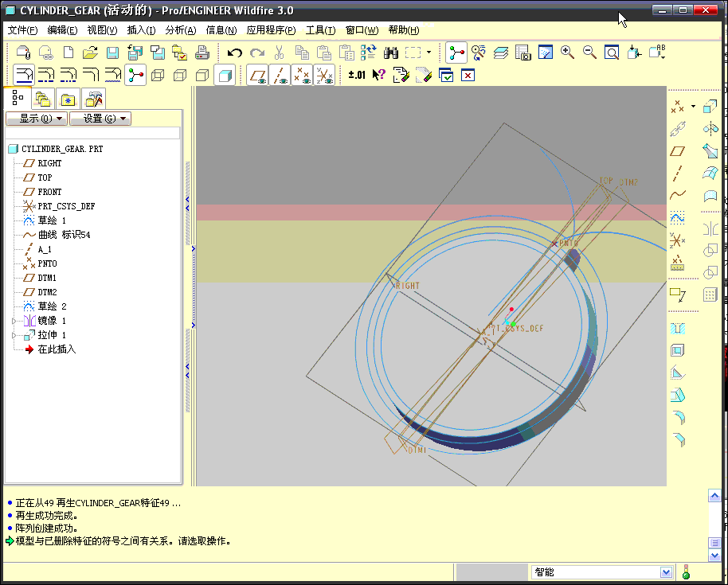Click the 在此插入 insert marker
The height and width of the screenshot is (585, 728).
click(50, 349)
